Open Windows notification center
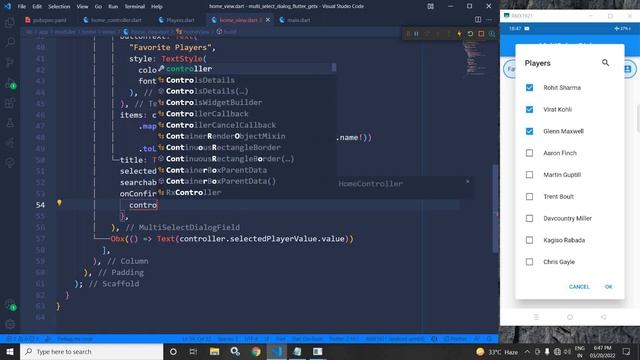 coord(627,351)
